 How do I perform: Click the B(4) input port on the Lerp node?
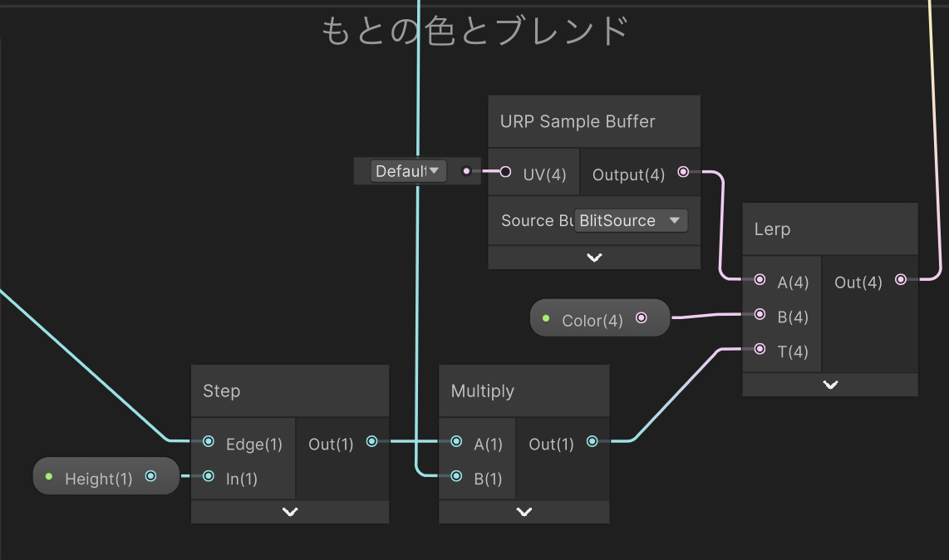coord(759,315)
